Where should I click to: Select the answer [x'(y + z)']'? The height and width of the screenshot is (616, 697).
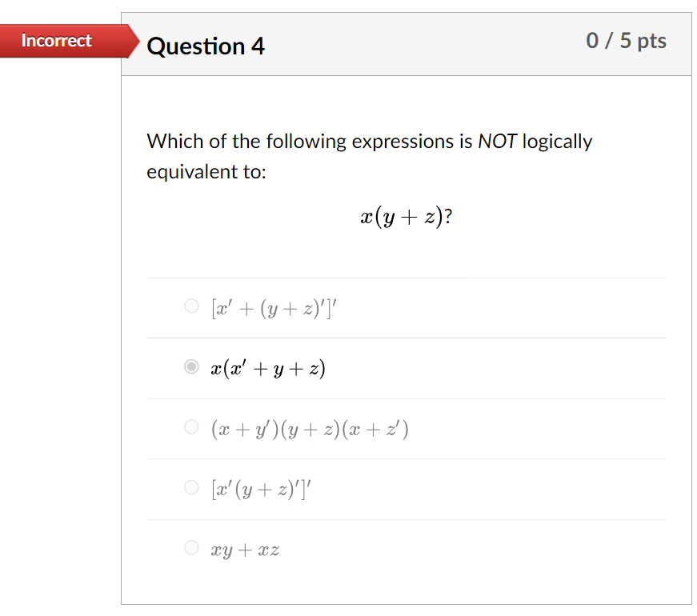[x=192, y=486]
